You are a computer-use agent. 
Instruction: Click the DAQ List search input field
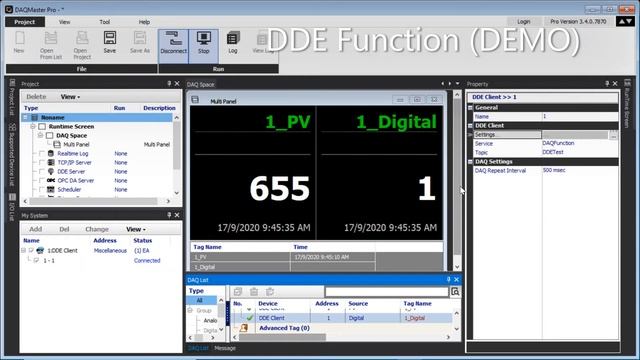[387, 291]
